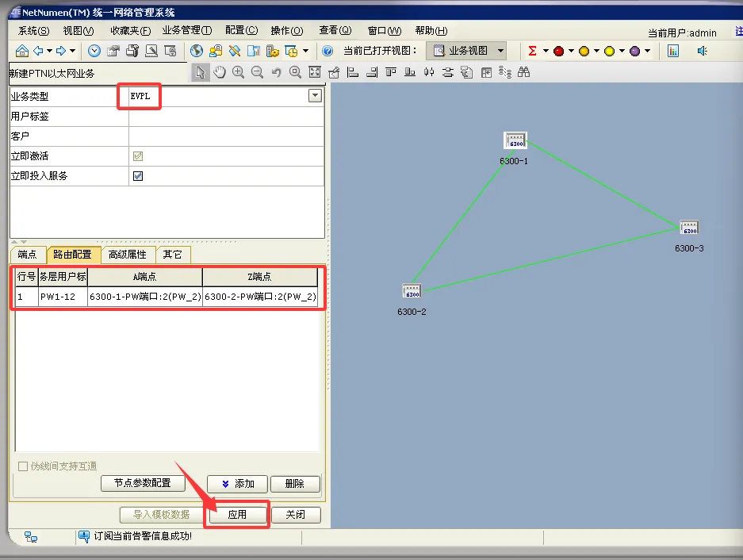Toggle the 立即激活 checkbox
Viewport: 743px width, 560px height.
(x=138, y=156)
